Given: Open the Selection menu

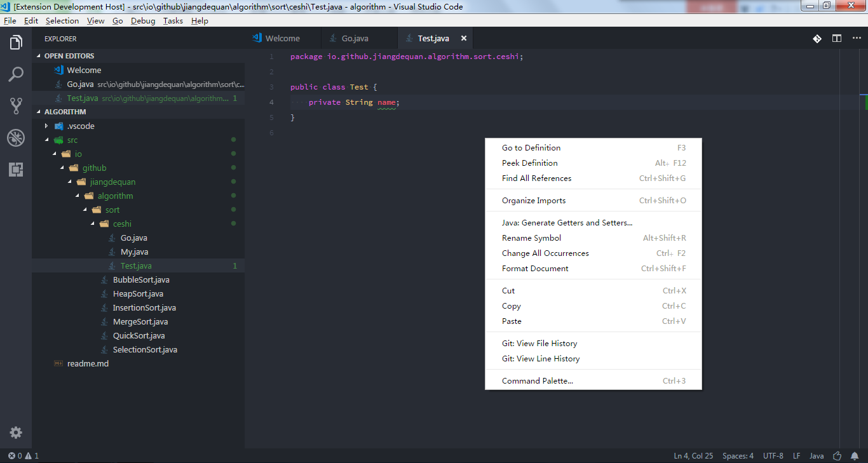Looking at the screenshot, I should (x=62, y=21).
